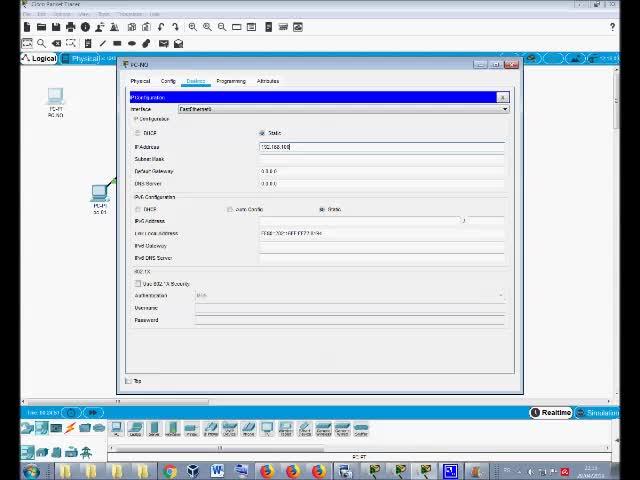Click the device palette horizontal scrollbar

(x=220, y=448)
